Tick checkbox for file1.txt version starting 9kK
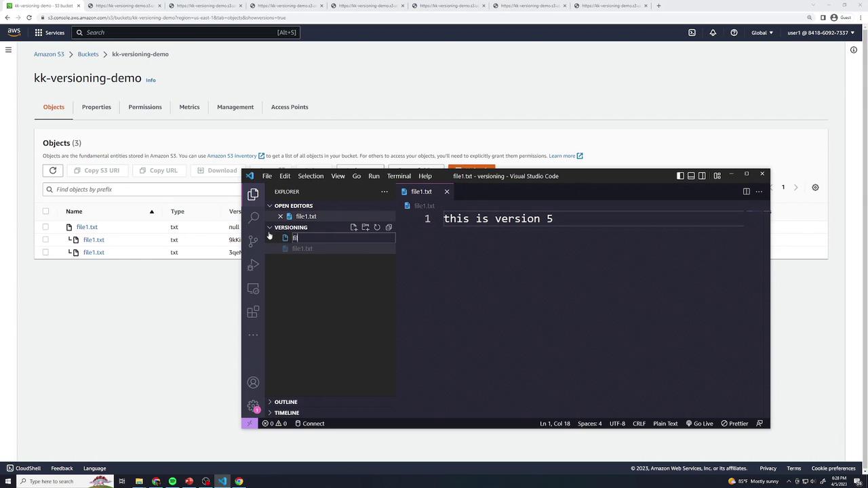868x488 pixels. (45, 240)
